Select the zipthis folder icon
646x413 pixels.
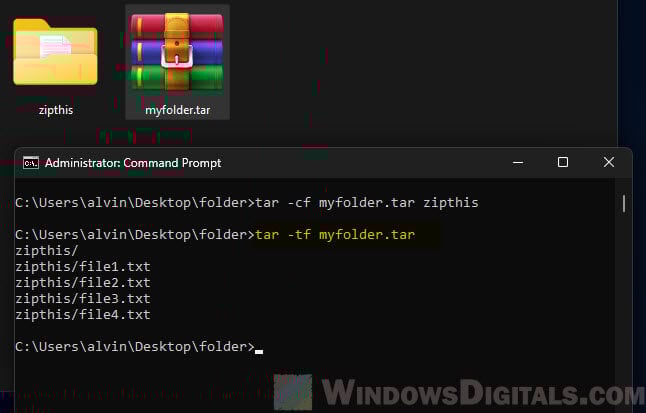tap(55, 52)
